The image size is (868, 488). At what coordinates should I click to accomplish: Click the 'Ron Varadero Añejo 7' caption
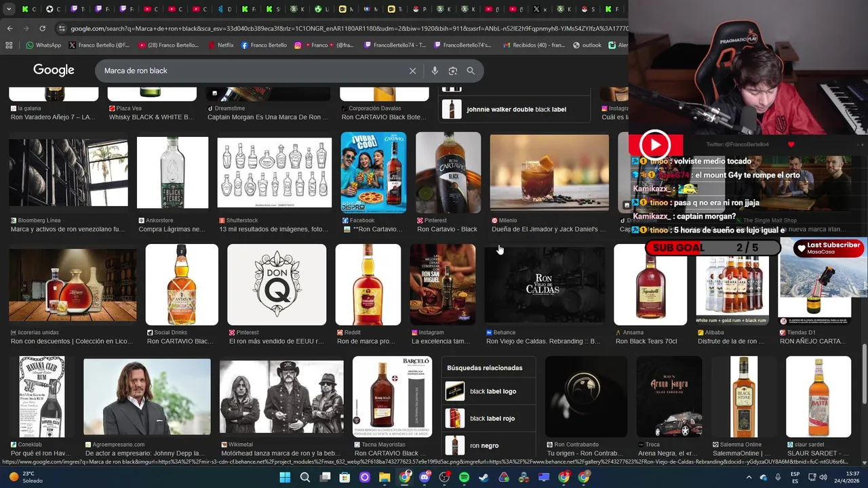(x=53, y=117)
